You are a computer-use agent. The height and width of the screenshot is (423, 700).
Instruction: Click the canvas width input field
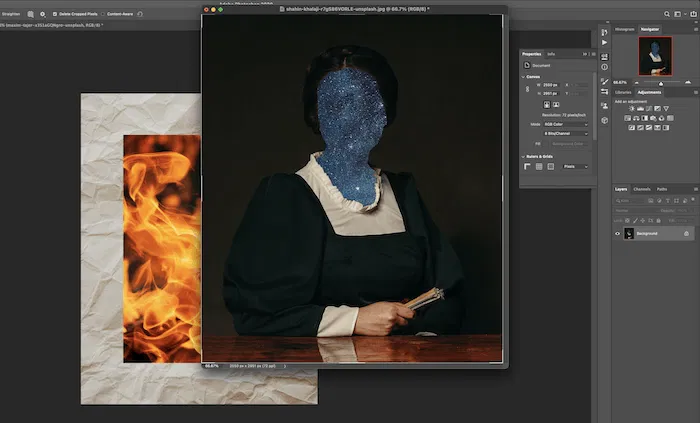click(x=549, y=86)
